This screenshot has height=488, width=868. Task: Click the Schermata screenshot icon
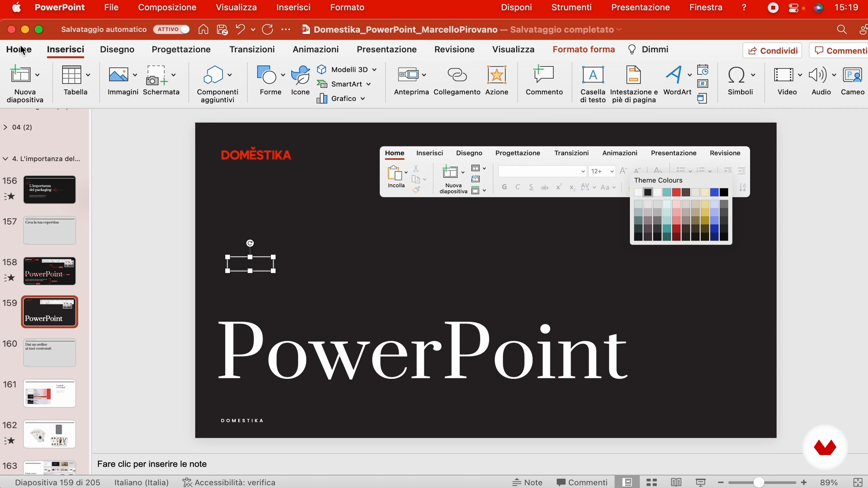(x=157, y=75)
